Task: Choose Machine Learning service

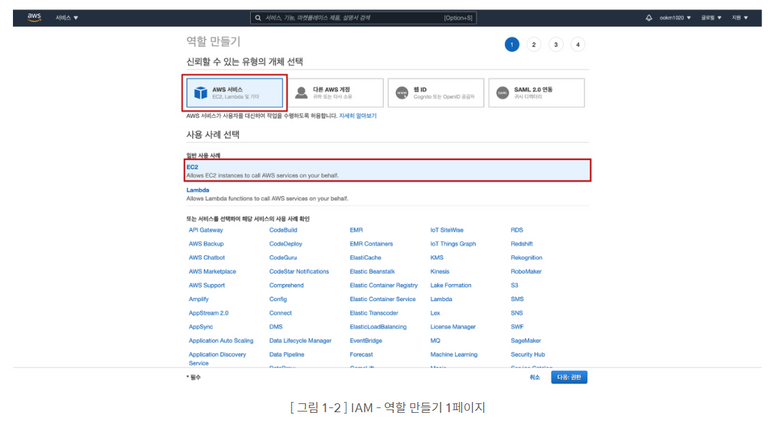Action: (x=454, y=354)
